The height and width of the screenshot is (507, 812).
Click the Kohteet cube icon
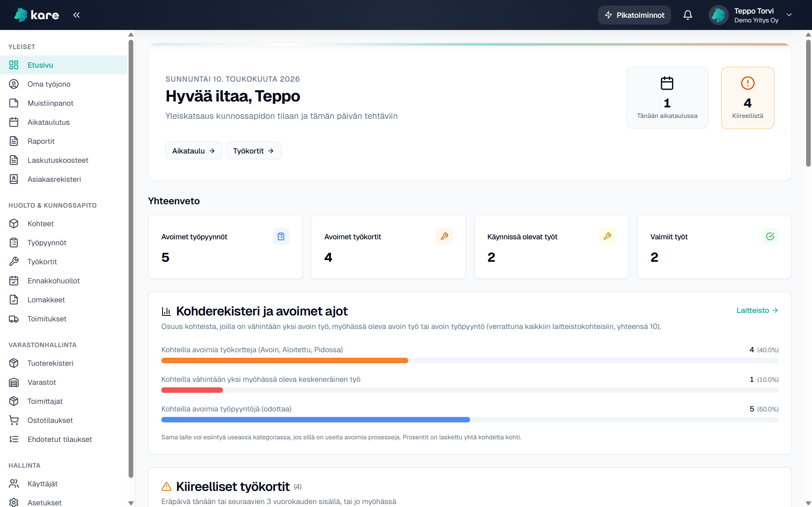click(14, 223)
